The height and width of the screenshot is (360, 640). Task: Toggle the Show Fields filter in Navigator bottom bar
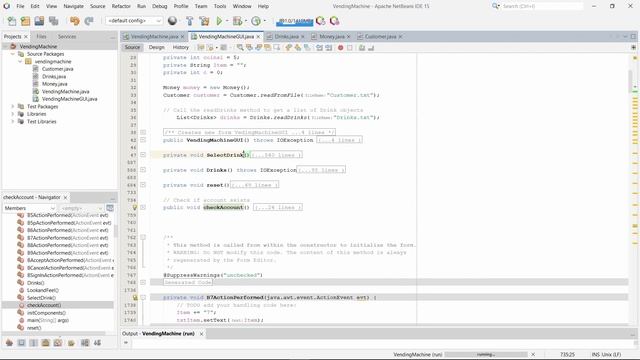pyautogui.click(x=21, y=343)
